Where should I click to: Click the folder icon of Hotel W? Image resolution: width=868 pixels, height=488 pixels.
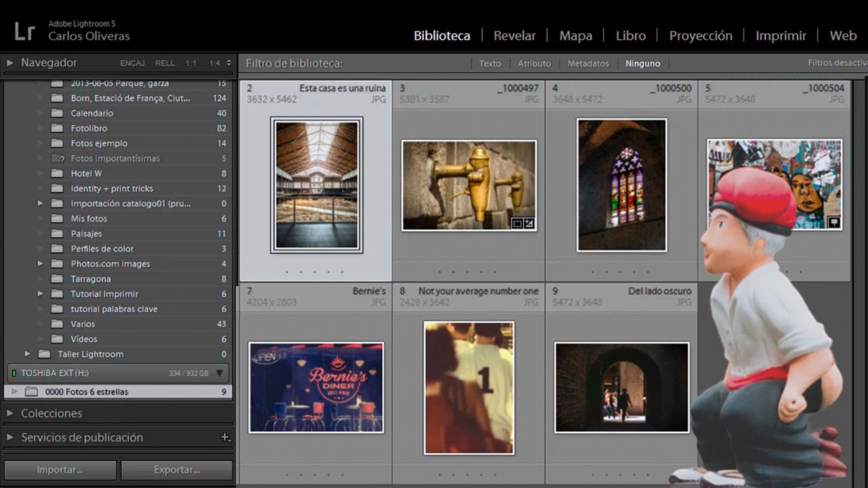coord(58,174)
